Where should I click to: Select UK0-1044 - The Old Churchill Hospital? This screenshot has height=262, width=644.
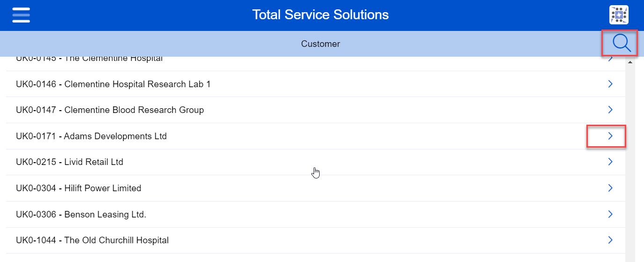(x=315, y=240)
